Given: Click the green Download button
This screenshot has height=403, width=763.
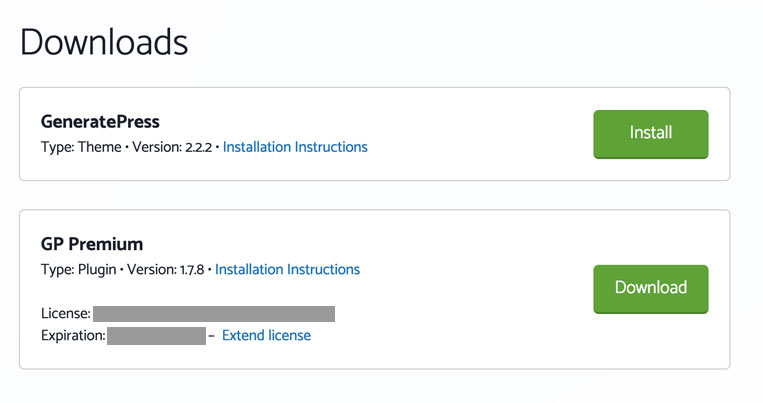Looking at the screenshot, I should point(650,288).
